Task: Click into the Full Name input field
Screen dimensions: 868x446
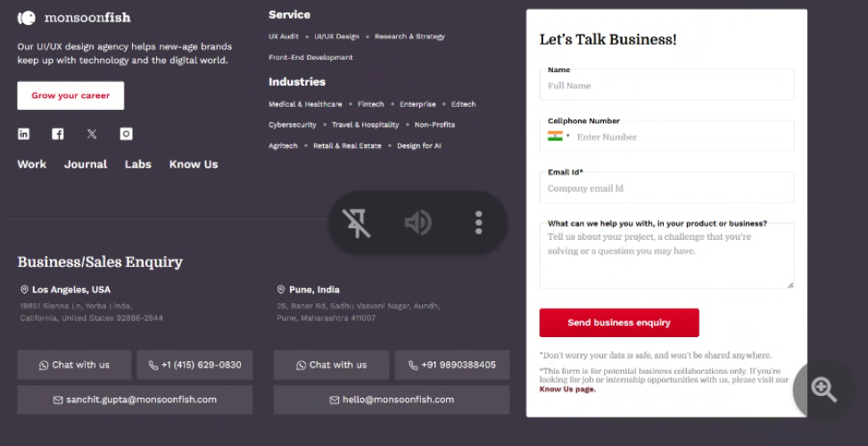Action: [666, 87]
